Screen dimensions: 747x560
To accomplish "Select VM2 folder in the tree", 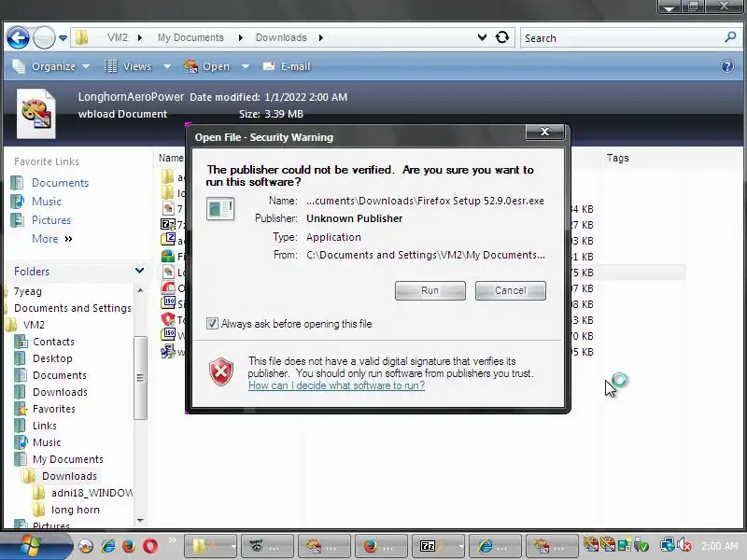I will coord(34,325).
